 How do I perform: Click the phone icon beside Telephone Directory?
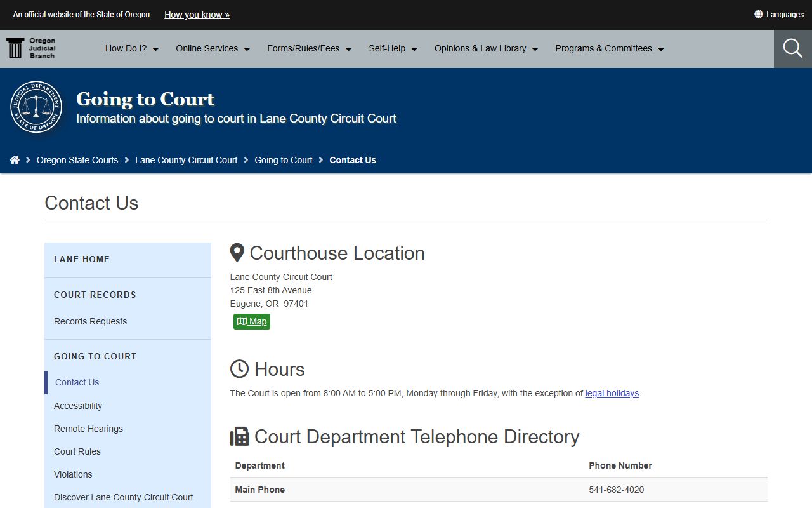[x=240, y=437]
